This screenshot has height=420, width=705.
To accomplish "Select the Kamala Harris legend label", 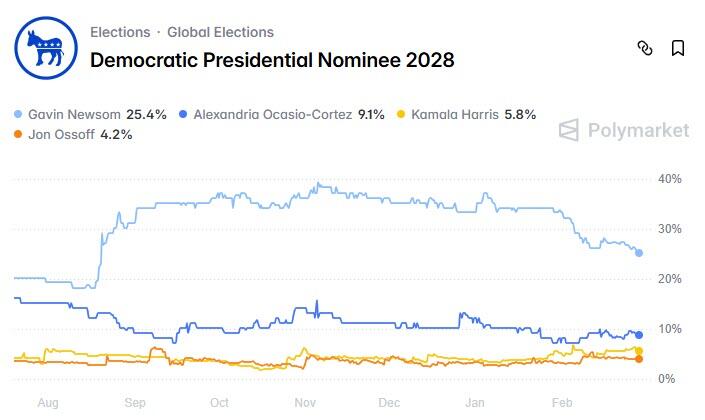I will 455,115.
